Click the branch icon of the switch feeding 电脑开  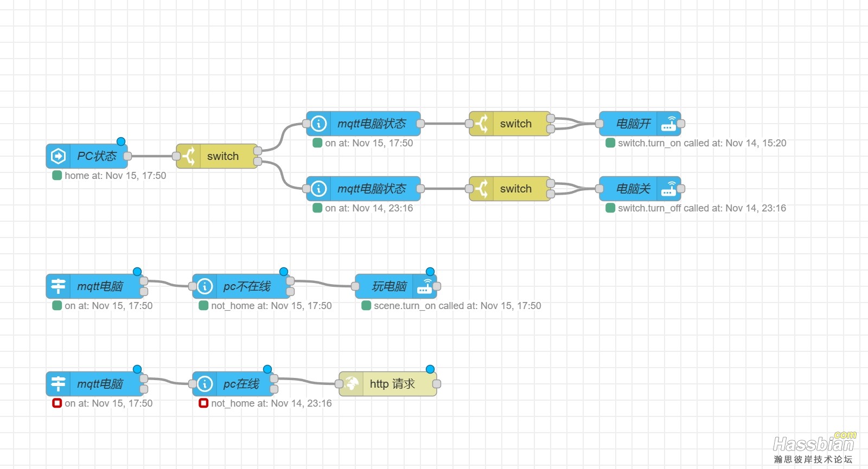pos(481,124)
